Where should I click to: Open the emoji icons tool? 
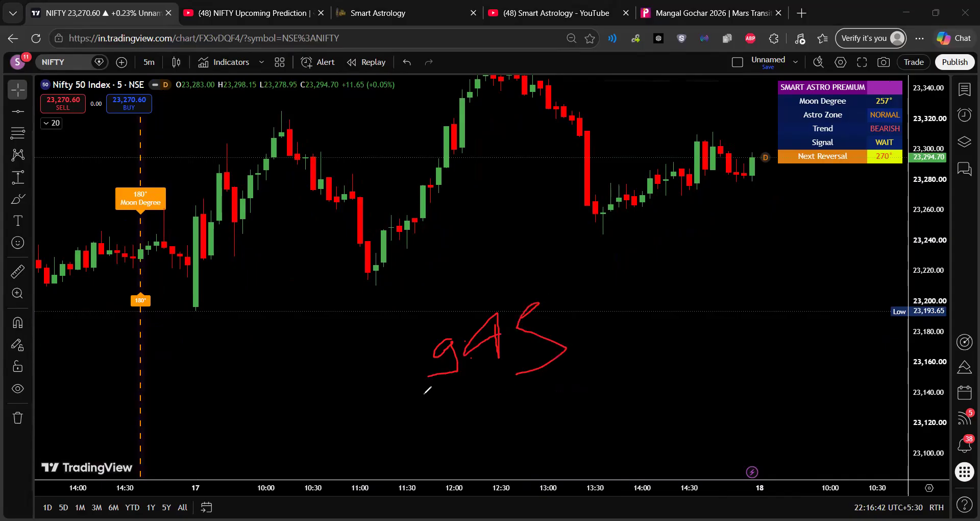click(18, 243)
